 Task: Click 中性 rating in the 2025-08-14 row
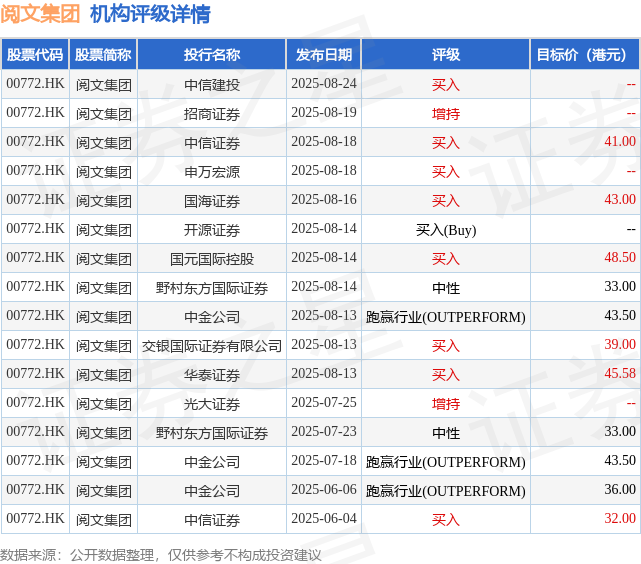click(446, 288)
